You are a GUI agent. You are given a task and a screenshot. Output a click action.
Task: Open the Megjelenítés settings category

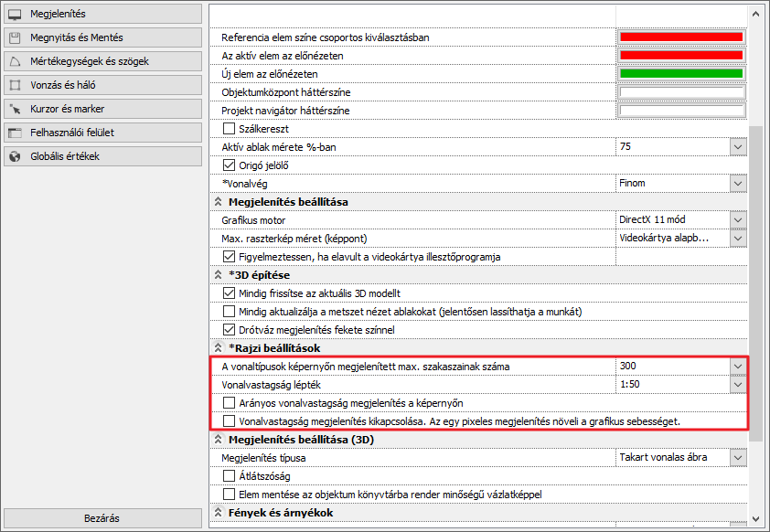point(103,14)
